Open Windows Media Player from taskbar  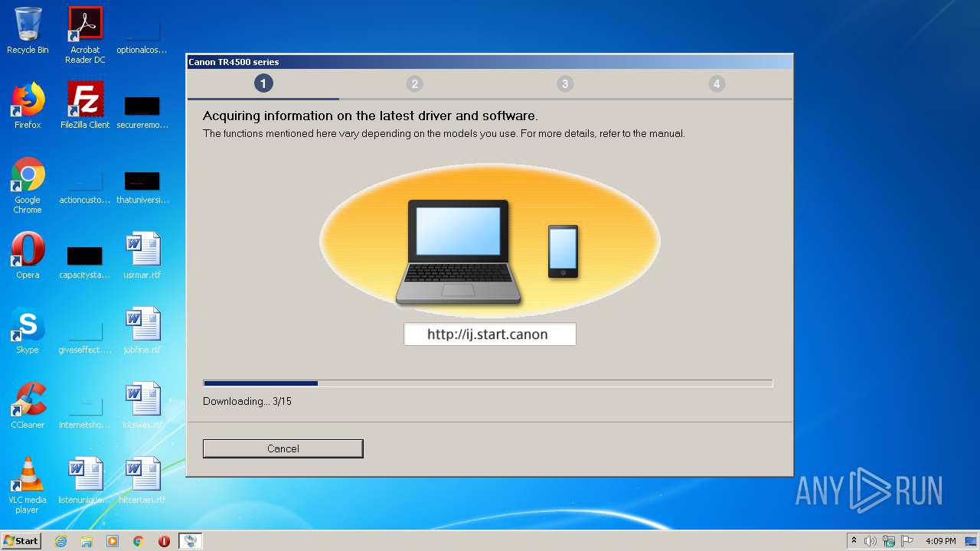113,541
